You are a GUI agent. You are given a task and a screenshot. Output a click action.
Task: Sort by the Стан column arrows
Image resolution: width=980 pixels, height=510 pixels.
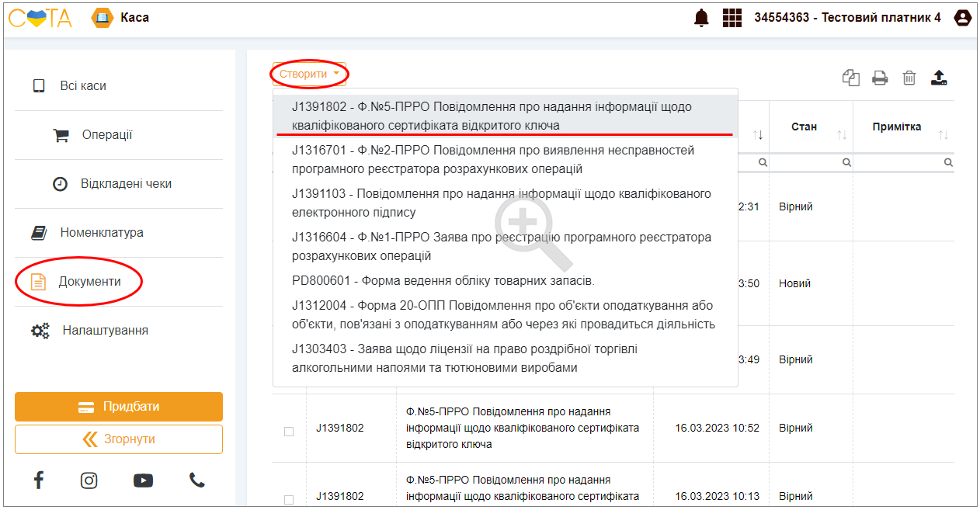841,135
